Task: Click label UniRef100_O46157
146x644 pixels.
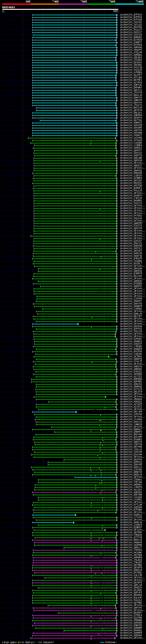Action: 131,344
